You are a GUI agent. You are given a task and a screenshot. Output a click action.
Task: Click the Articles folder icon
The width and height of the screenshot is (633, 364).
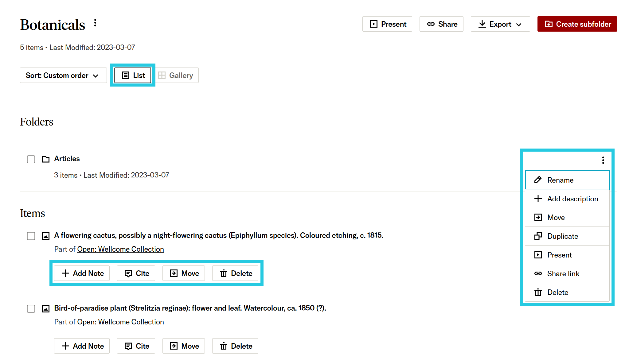(x=45, y=159)
